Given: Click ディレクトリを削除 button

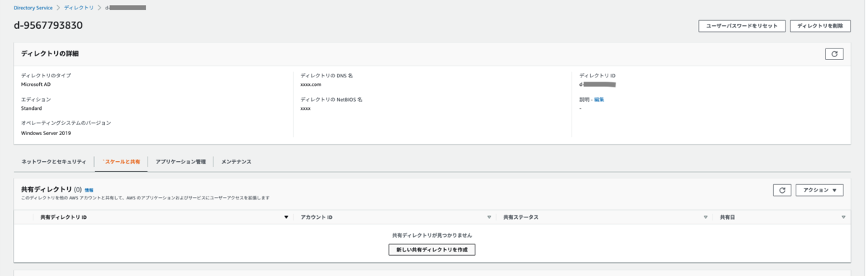Looking at the screenshot, I should point(820,26).
